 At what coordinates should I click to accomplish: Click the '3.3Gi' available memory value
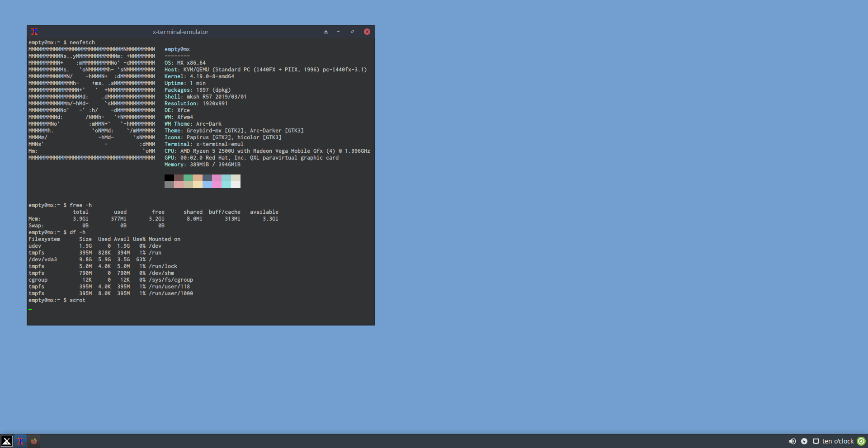point(270,219)
